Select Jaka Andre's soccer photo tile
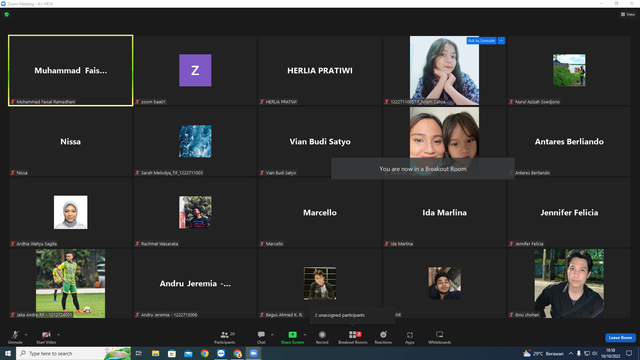Screen dimensions: 640x360 coord(71,283)
